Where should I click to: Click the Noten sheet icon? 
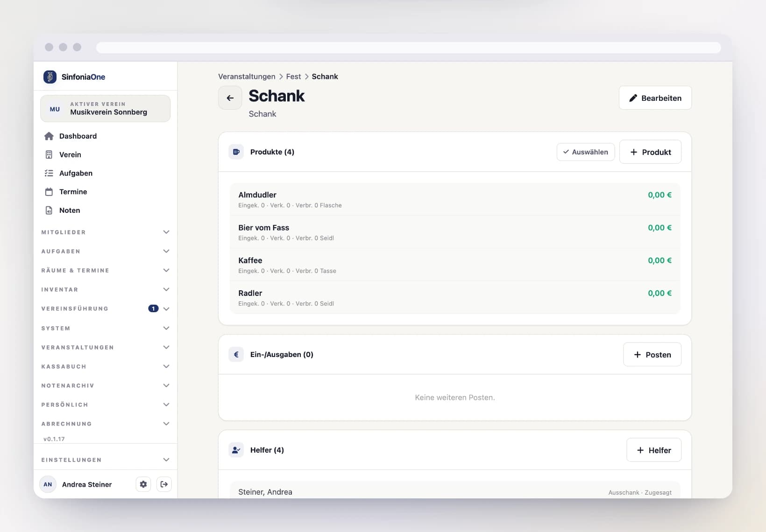[x=49, y=210]
